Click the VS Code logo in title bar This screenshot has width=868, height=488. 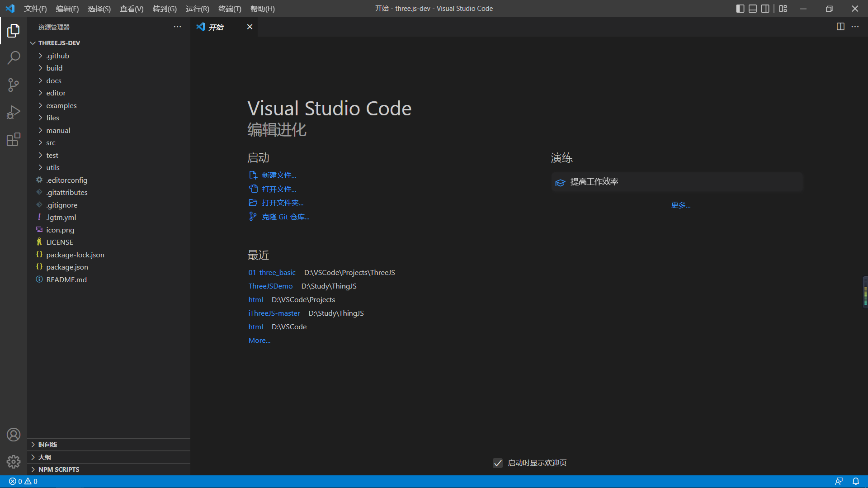pos(10,9)
